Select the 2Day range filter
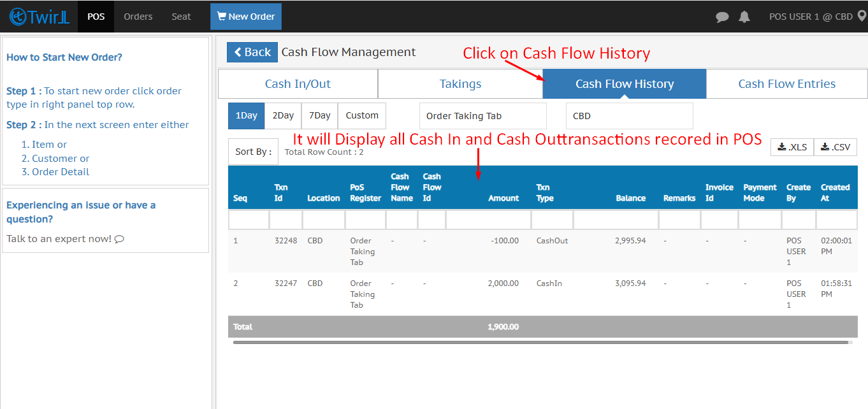Viewport: 868px width, 409px height. pos(283,116)
